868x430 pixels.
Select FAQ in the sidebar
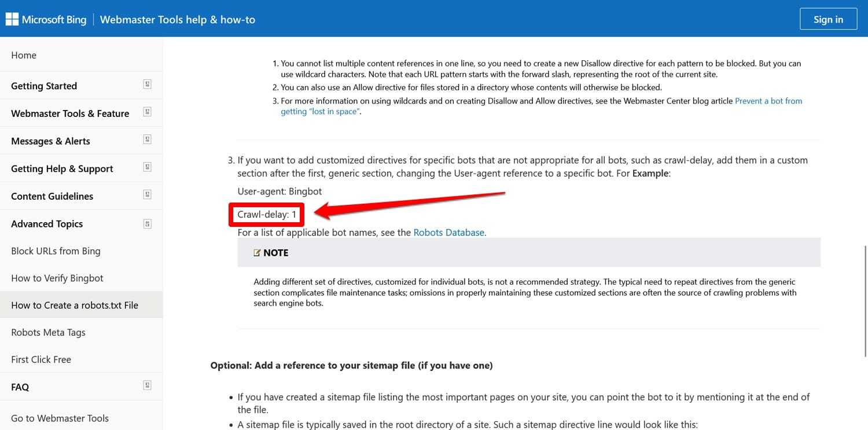20,387
